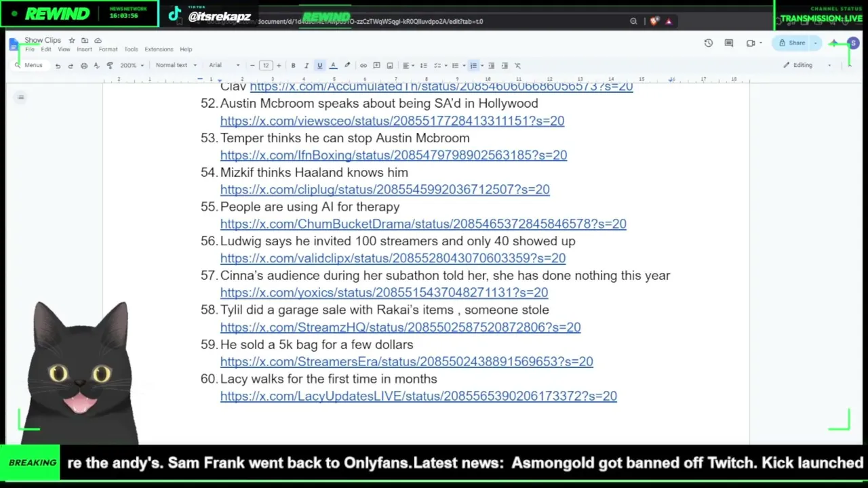Screen dimensions: 868x488
Task: Open the yoxics status link
Action: pos(384,293)
